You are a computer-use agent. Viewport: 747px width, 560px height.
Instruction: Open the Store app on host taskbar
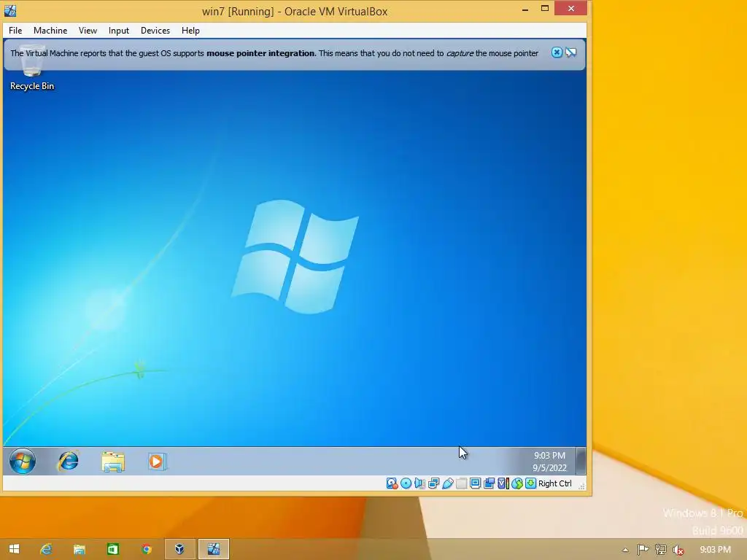click(x=113, y=549)
